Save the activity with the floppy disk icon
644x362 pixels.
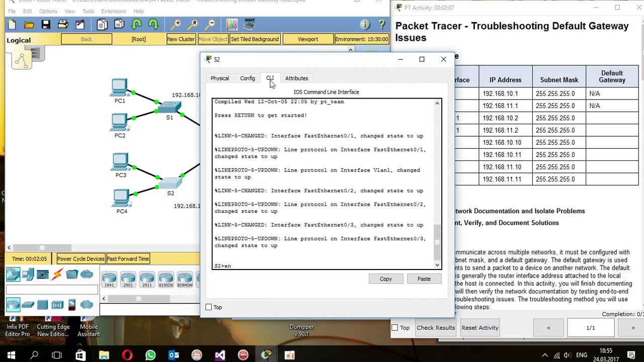coord(46,25)
